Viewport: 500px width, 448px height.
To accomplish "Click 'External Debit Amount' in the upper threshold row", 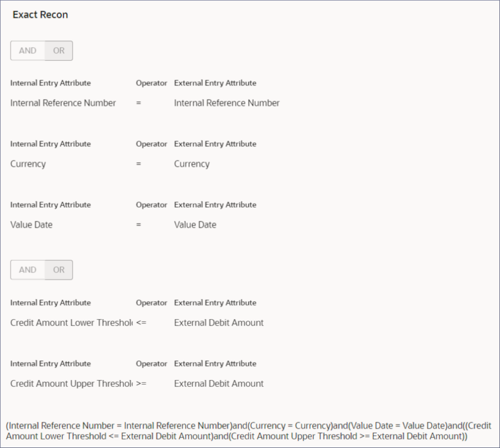I will coord(219,383).
